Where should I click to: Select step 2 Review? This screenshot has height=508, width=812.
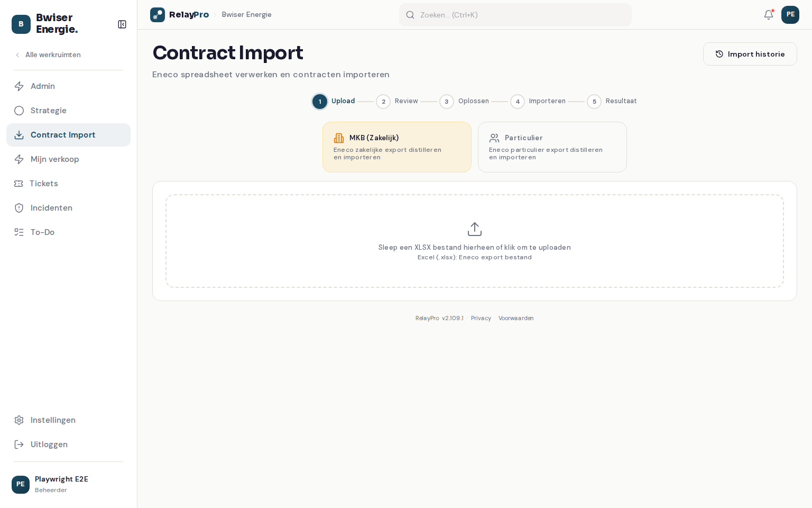pyautogui.click(x=398, y=102)
